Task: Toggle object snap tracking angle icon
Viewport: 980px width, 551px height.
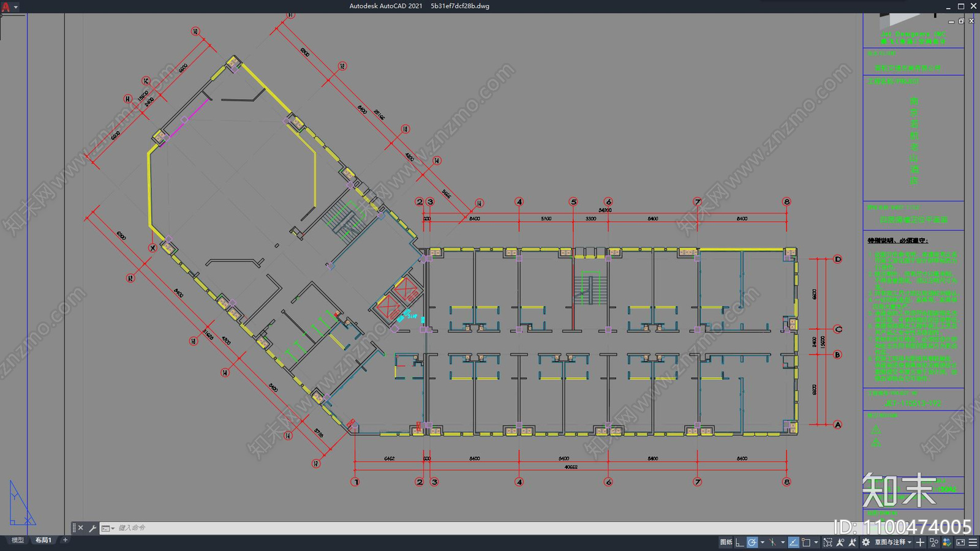Action: coord(794,542)
